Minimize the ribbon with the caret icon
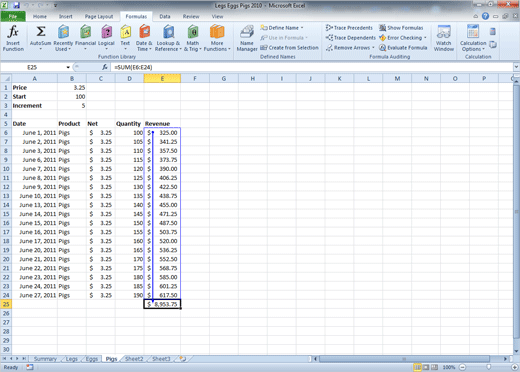 point(476,16)
